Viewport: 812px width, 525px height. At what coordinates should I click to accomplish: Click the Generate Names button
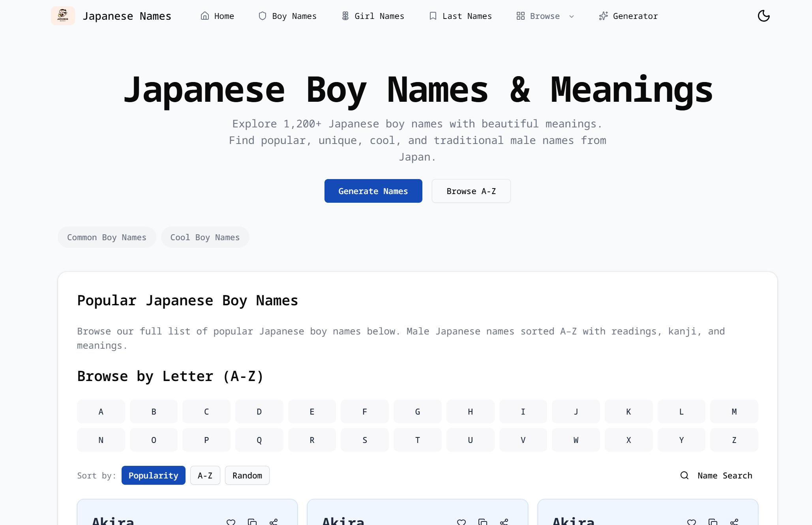[x=373, y=191]
